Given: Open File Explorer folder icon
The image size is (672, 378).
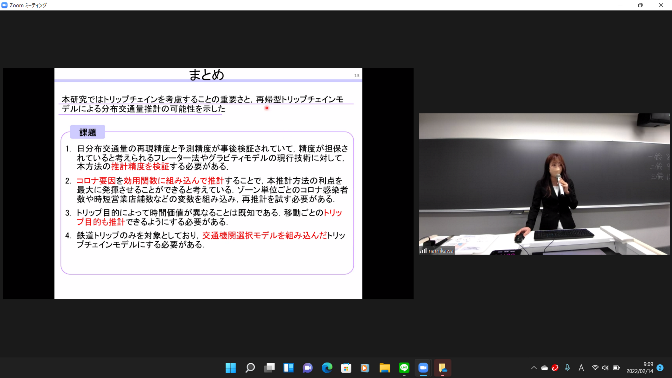Looking at the screenshot, I should click(x=384, y=368).
